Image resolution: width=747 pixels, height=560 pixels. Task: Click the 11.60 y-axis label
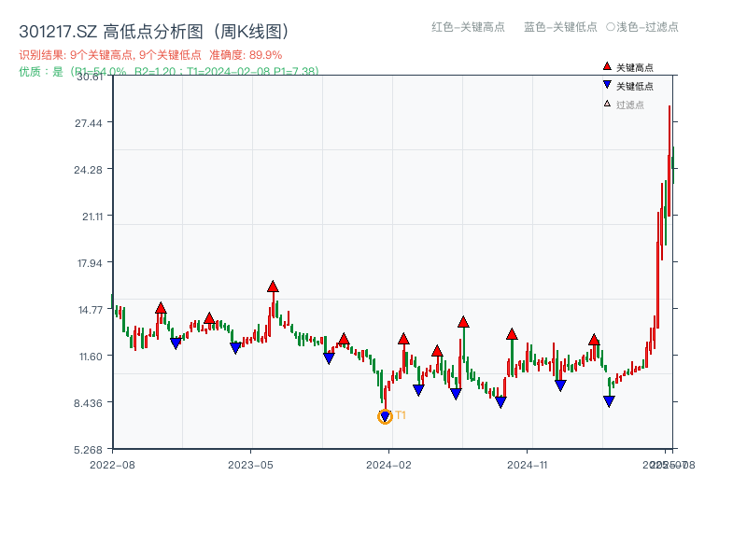pos(91,357)
